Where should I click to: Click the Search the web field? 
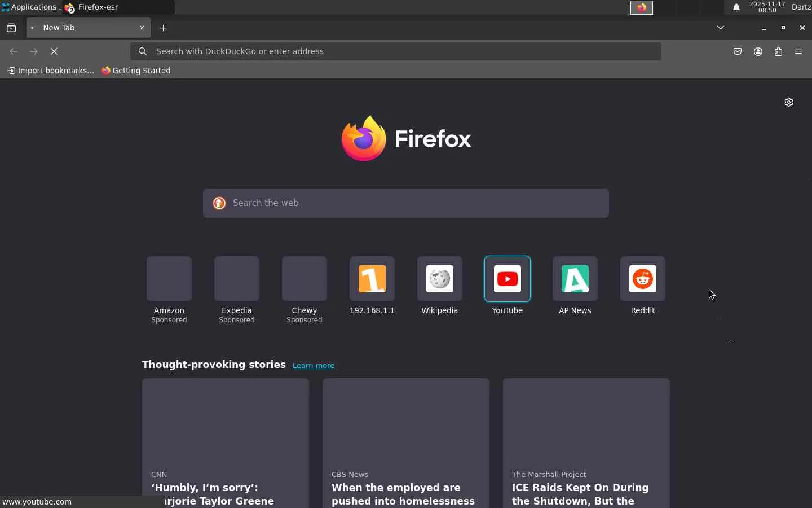coord(406,203)
